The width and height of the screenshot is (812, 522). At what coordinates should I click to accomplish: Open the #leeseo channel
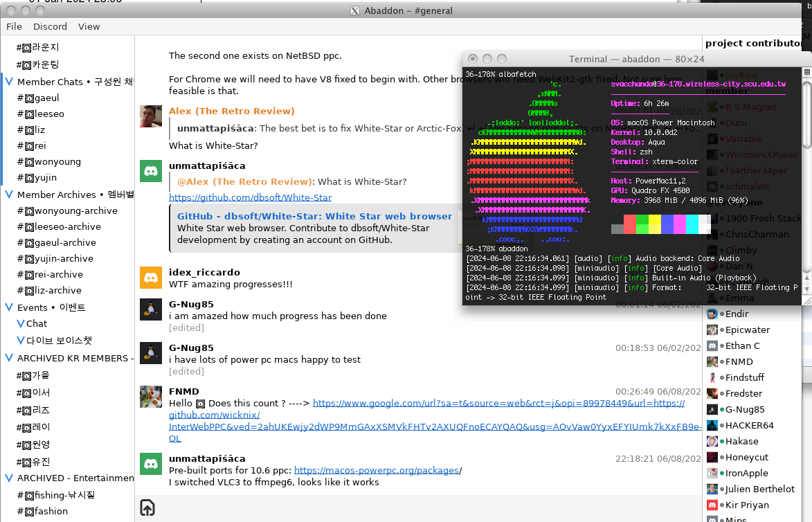click(41, 114)
